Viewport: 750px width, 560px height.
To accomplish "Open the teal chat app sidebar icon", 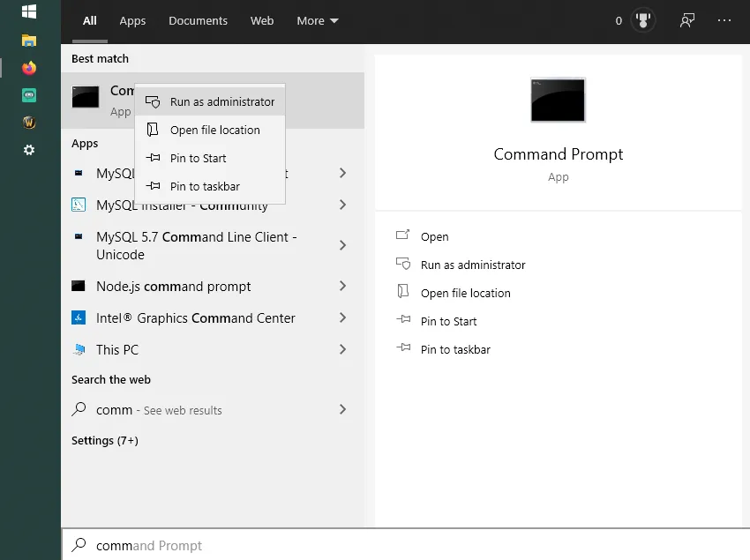I will coord(29,95).
